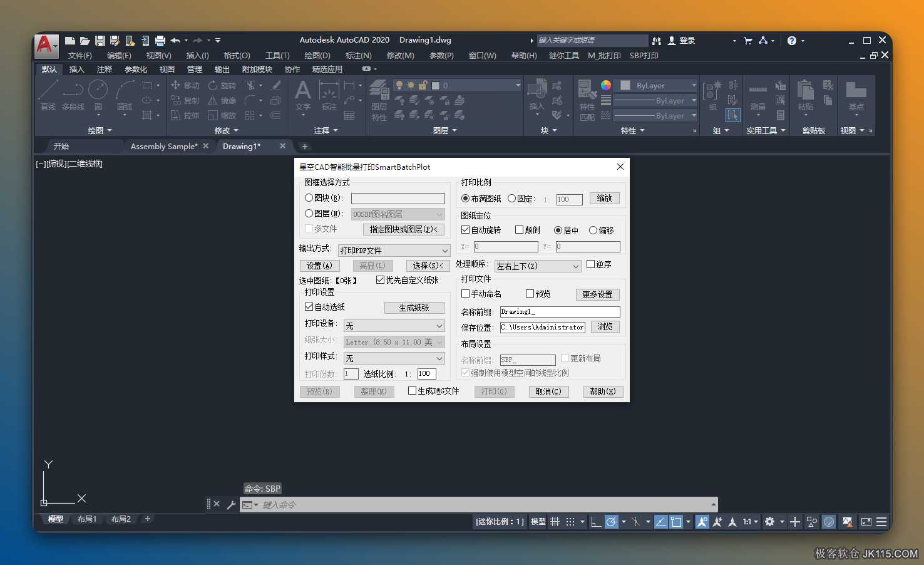Open the 处理顺序 dropdown showing 左右上下(Z)

point(538,266)
